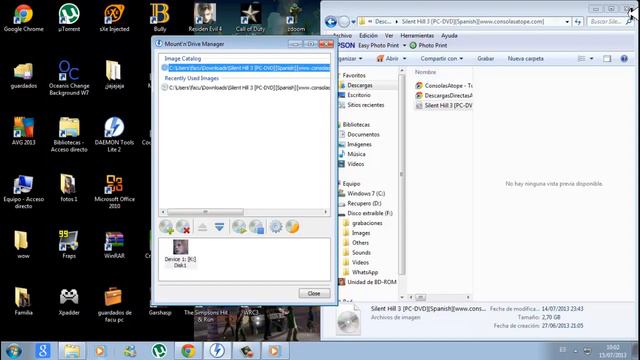The image size is (640, 360).
Task: Open the Organizar dropdown in Explorer
Action: (x=349, y=59)
